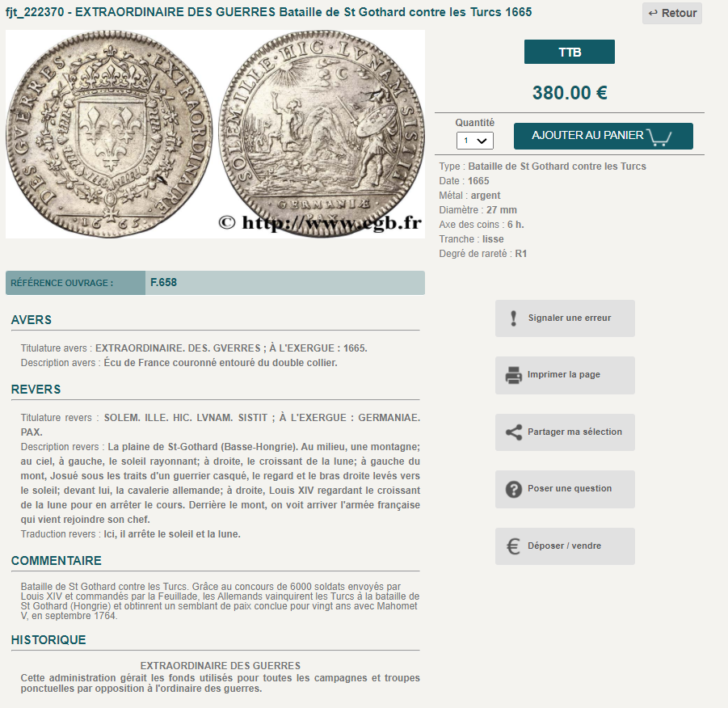
Task: Click the share selection icon
Action: pyautogui.click(x=514, y=432)
